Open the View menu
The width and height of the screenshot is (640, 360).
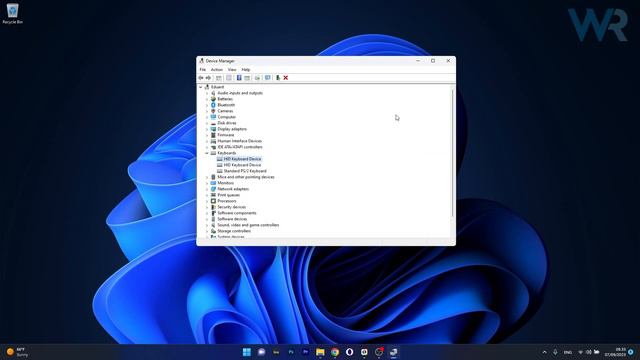(232, 70)
